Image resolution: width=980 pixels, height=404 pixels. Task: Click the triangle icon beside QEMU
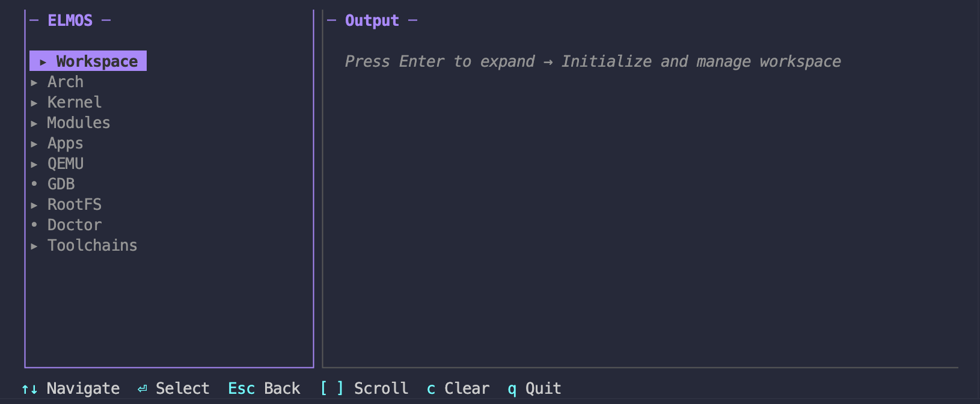tap(34, 164)
